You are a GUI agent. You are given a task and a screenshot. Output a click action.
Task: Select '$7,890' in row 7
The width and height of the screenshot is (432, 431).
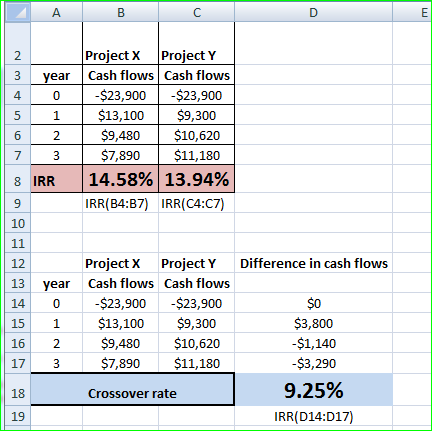click(121, 155)
